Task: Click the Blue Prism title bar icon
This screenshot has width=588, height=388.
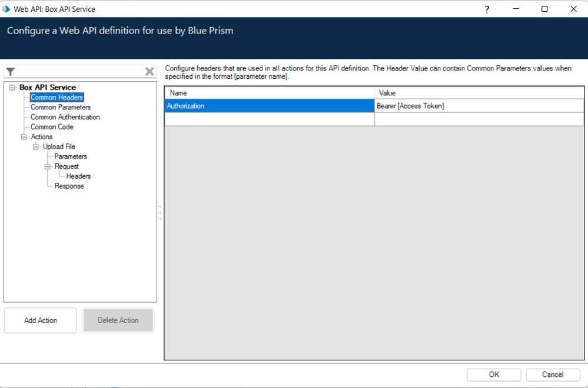Action: click(6, 9)
